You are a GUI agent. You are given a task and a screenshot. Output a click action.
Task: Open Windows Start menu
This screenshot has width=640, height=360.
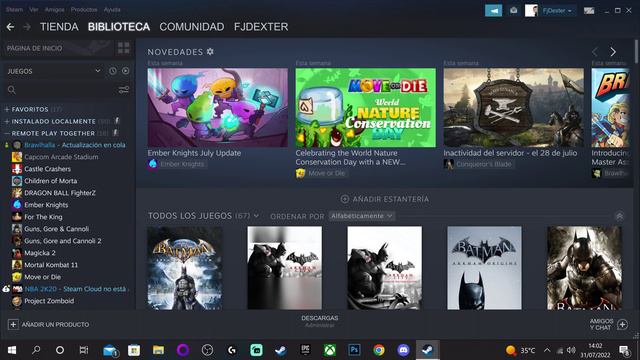pos(12,350)
